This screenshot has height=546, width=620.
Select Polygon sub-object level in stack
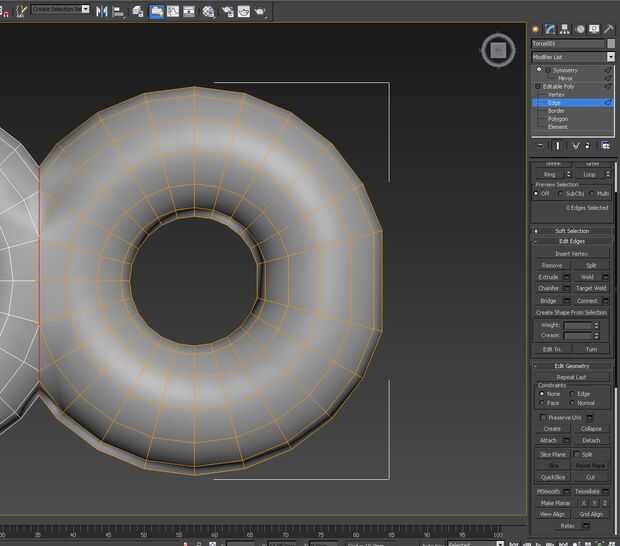click(557, 119)
